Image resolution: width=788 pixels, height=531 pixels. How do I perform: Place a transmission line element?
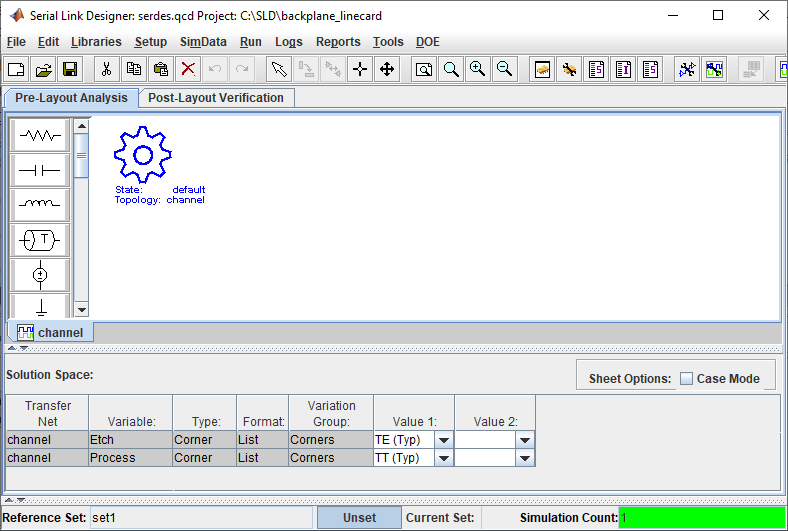pyautogui.click(x=40, y=240)
